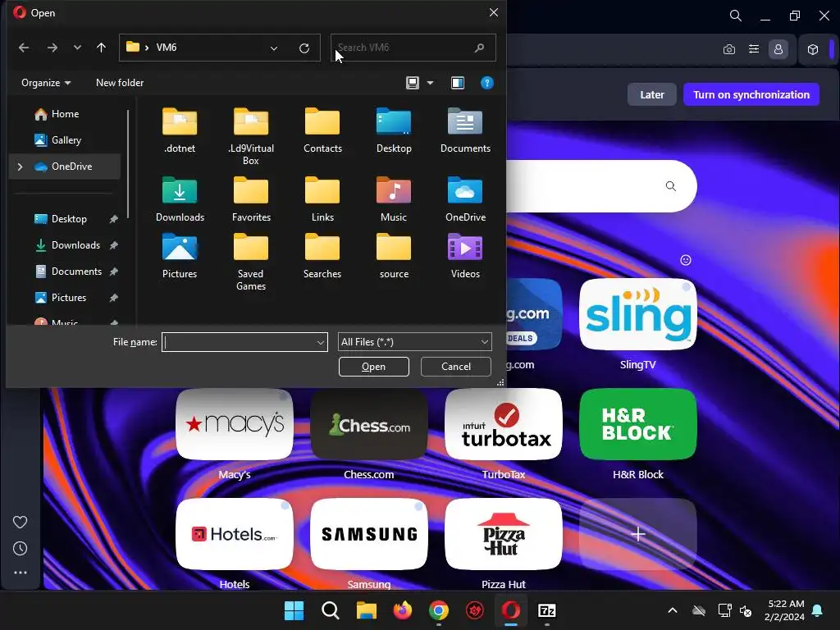Open the File name history dropdown
Viewport: 840px width, 630px height.
(321, 342)
